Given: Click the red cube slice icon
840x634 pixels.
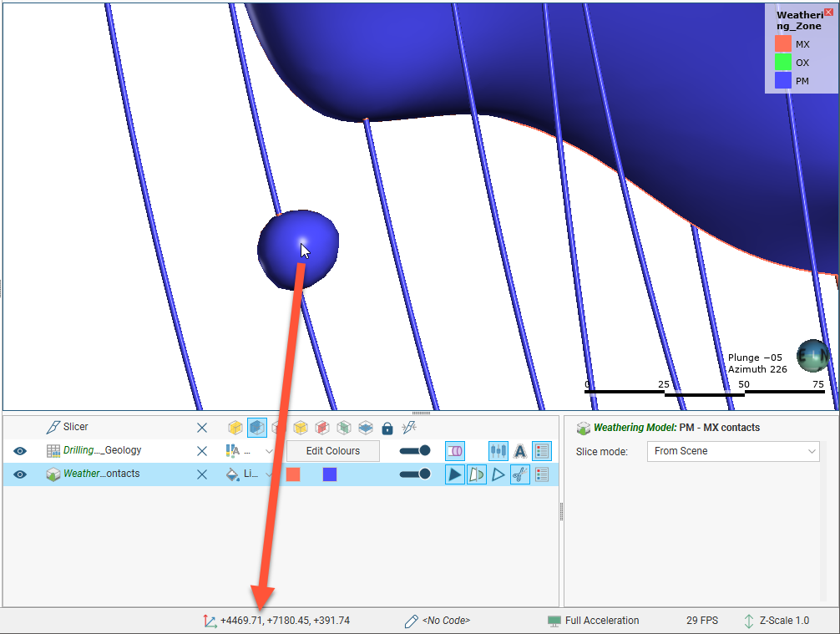Looking at the screenshot, I should point(322,428).
